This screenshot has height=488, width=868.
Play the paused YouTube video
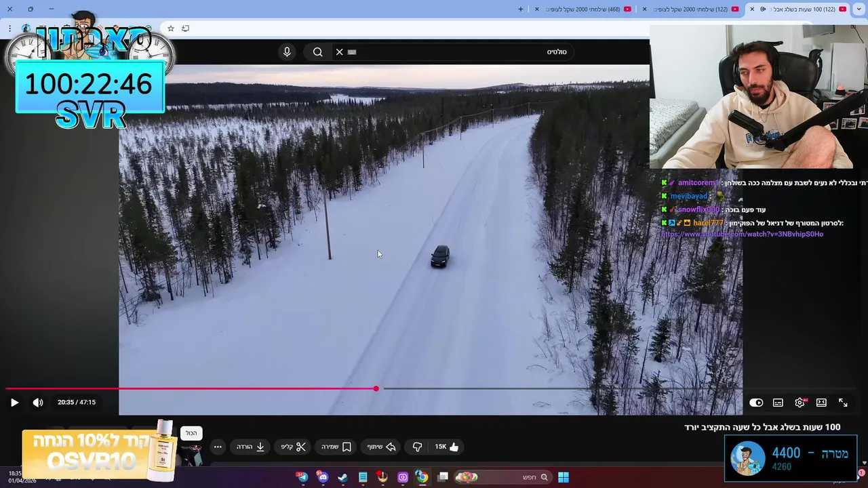pos(14,403)
